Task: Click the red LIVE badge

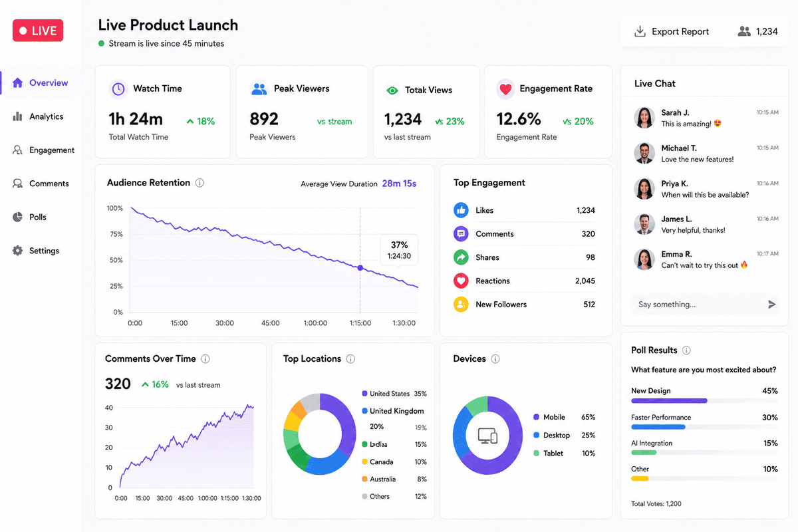Action: pos(38,31)
